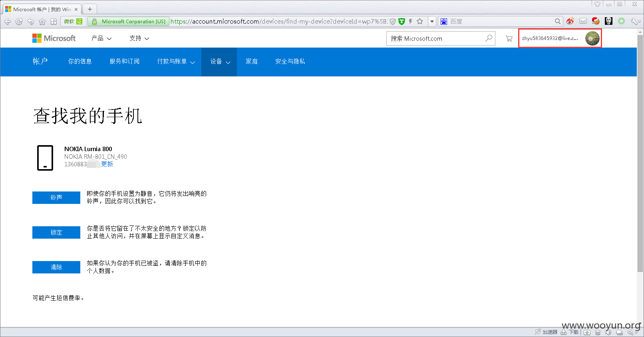Open the favorites star in the navigation bar

[42, 22]
